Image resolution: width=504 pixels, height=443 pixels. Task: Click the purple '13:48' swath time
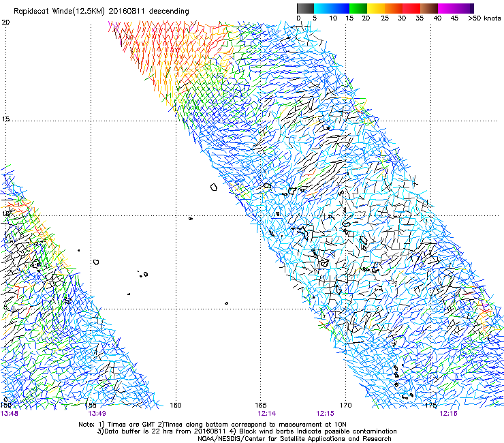pos(9,414)
